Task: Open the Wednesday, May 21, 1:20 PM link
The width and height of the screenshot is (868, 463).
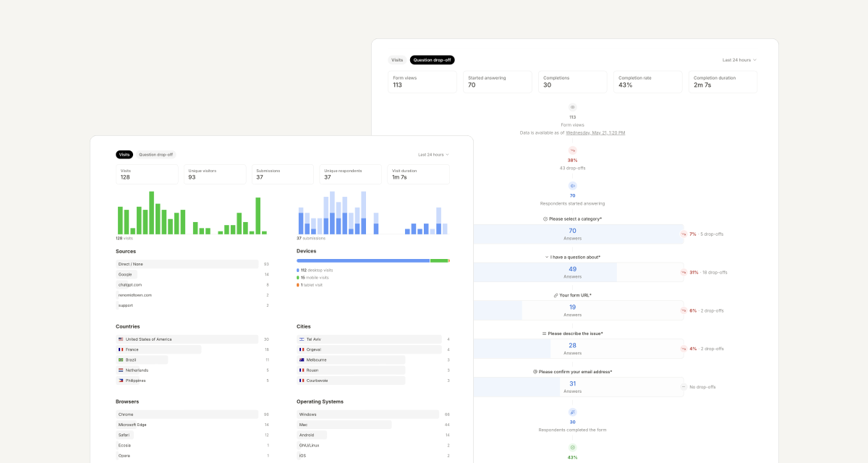Action: (x=595, y=133)
